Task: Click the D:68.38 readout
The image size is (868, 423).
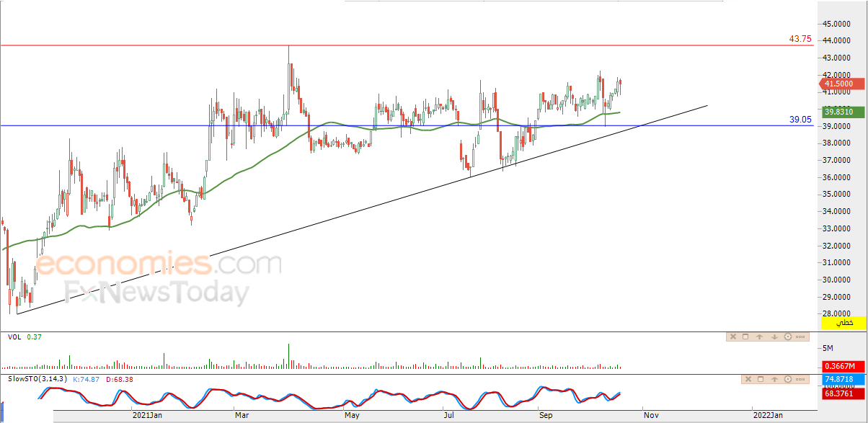Action: [120, 379]
